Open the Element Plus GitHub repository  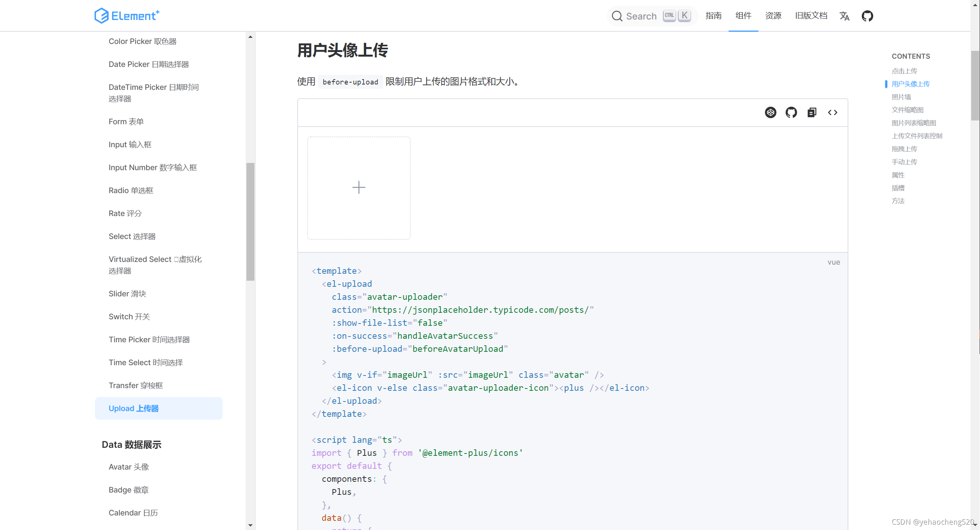(x=867, y=16)
